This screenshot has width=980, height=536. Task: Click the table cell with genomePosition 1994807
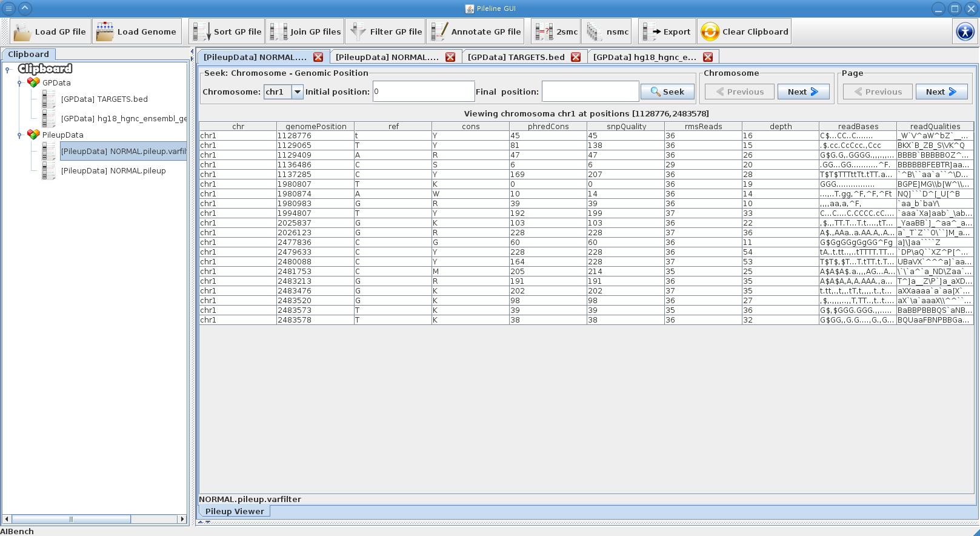(x=315, y=213)
